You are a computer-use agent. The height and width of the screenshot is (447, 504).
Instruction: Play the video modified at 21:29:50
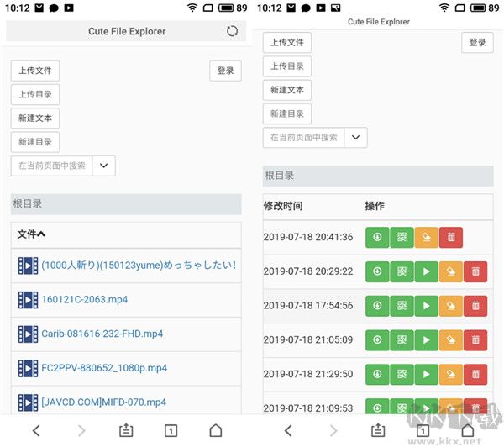coord(427,375)
